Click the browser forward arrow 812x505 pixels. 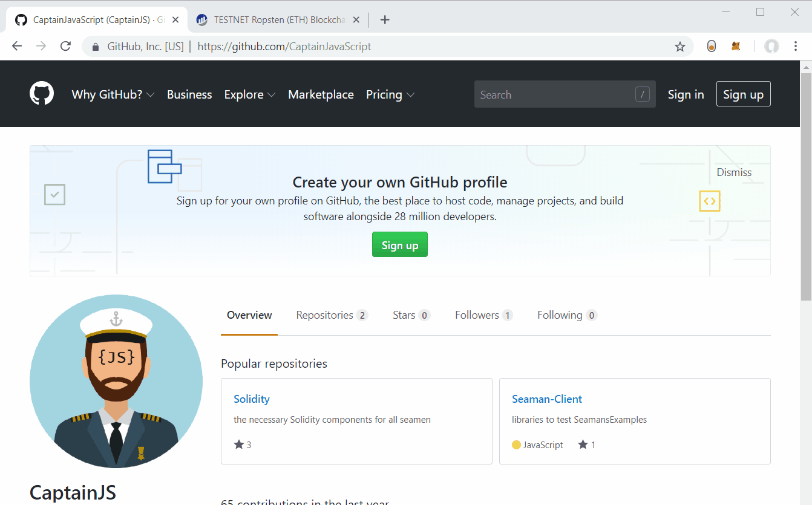pos(41,47)
